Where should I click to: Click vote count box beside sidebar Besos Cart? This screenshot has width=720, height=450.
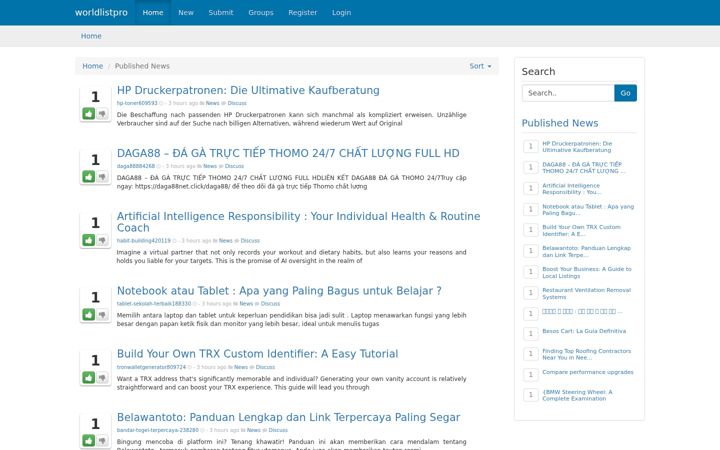click(530, 333)
